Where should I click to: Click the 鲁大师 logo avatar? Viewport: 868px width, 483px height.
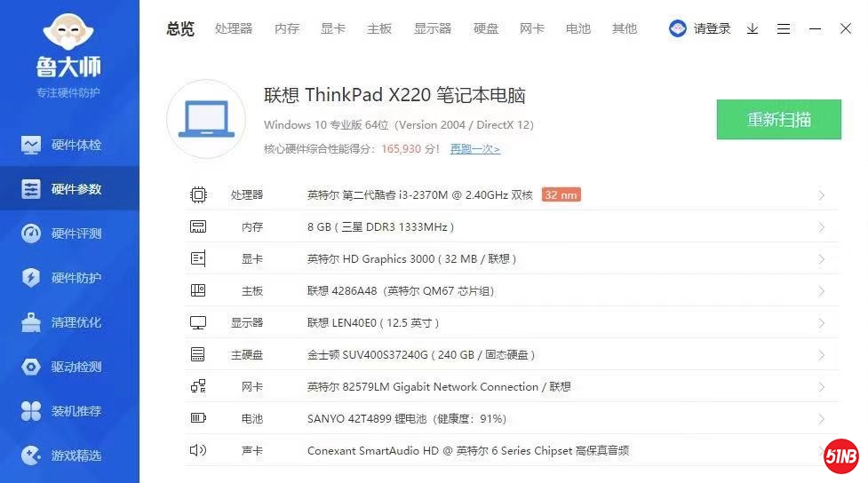[68, 34]
